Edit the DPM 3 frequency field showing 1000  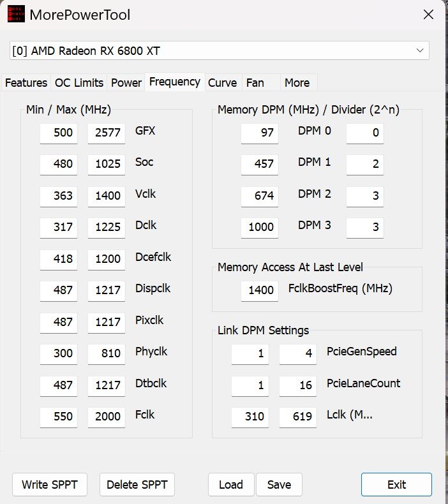coord(260,228)
